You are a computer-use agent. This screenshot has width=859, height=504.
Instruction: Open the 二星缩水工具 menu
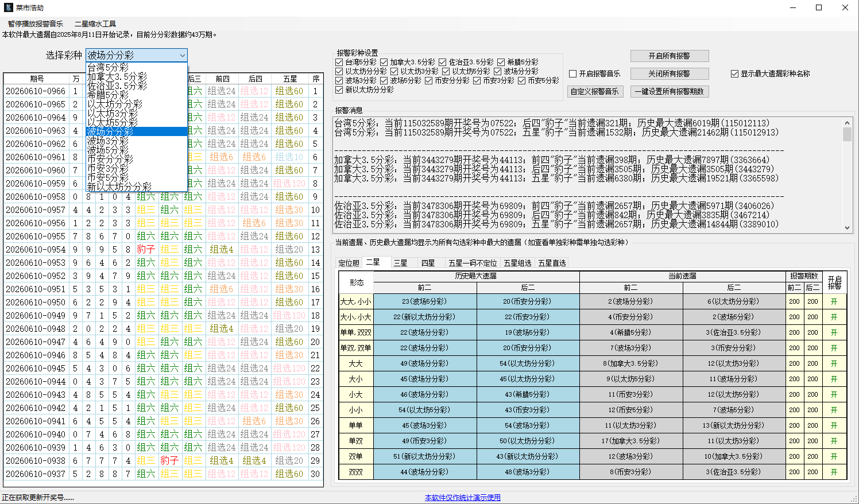point(95,24)
